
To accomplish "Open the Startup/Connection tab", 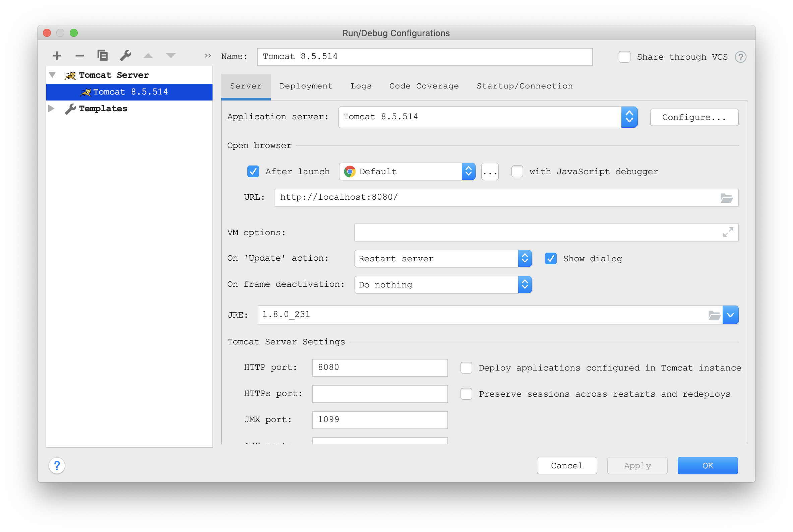I will click(x=525, y=86).
